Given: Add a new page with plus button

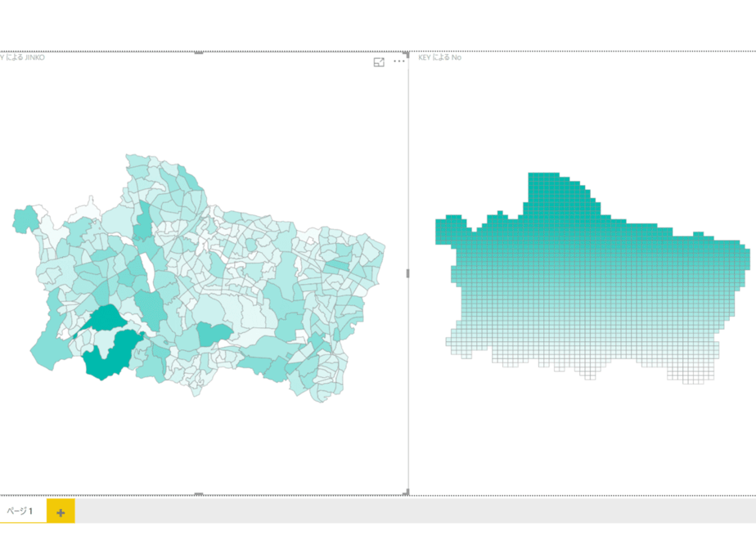Looking at the screenshot, I should coord(61,512).
